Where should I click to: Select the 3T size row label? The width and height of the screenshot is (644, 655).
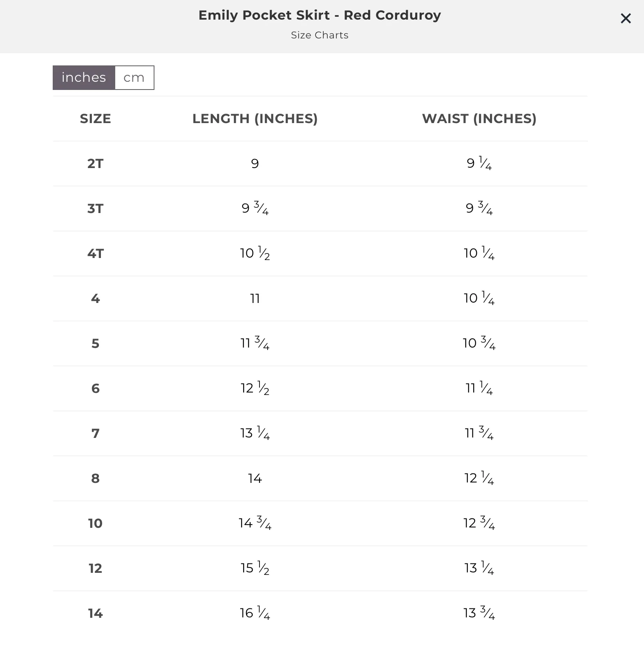[95, 209]
